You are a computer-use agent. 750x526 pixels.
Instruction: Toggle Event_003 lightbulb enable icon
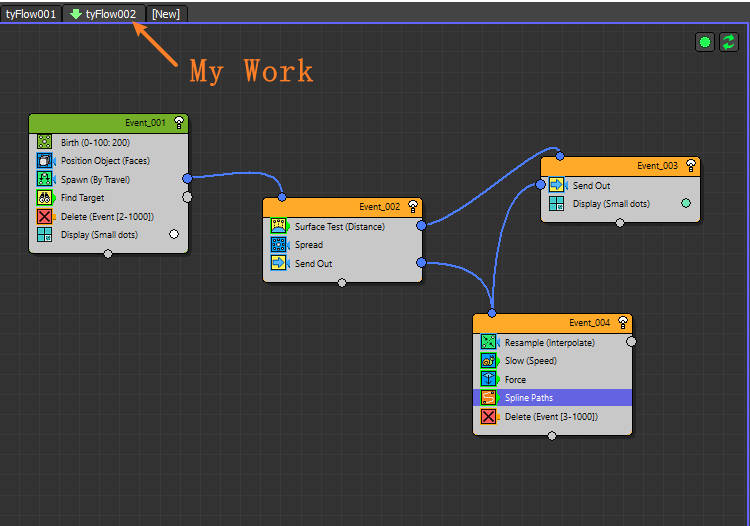click(x=691, y=165)
